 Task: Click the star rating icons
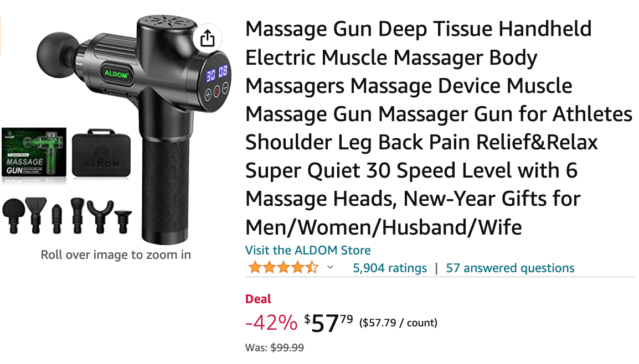click(x=283, y=268)
